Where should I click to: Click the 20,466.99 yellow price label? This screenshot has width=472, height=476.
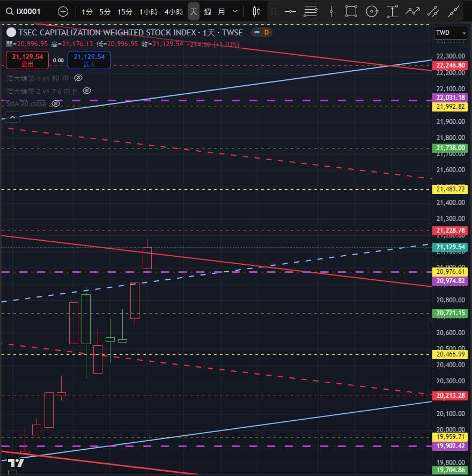click(450, 354)
